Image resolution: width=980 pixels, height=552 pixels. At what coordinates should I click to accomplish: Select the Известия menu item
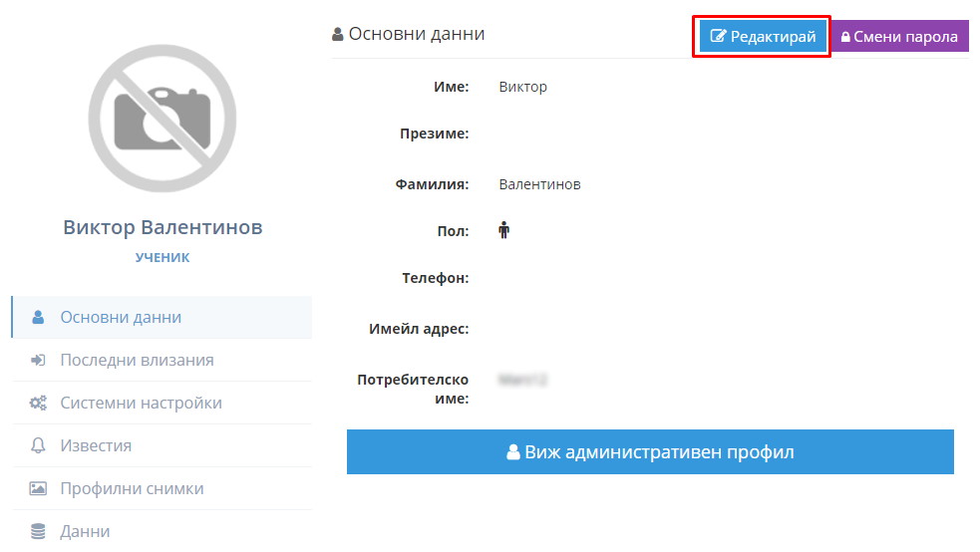click(162, 445)
